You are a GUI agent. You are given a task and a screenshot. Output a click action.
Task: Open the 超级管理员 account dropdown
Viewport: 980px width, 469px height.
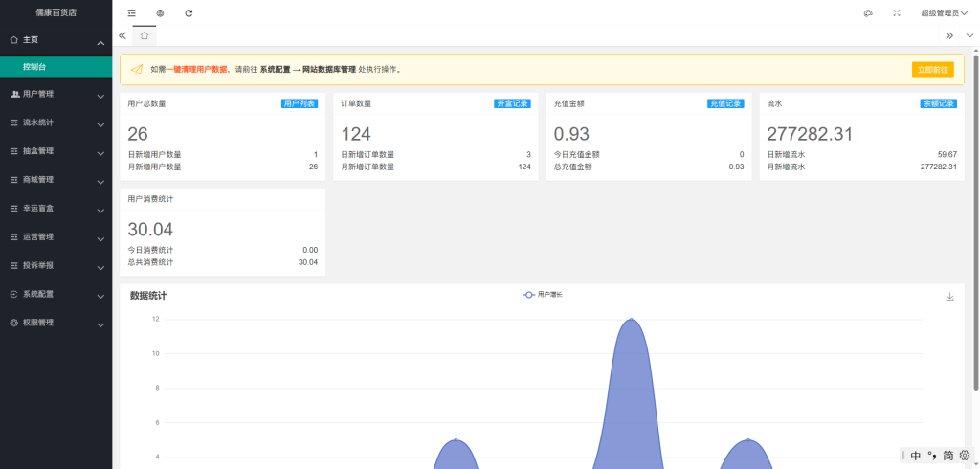(x=945, y=13)
